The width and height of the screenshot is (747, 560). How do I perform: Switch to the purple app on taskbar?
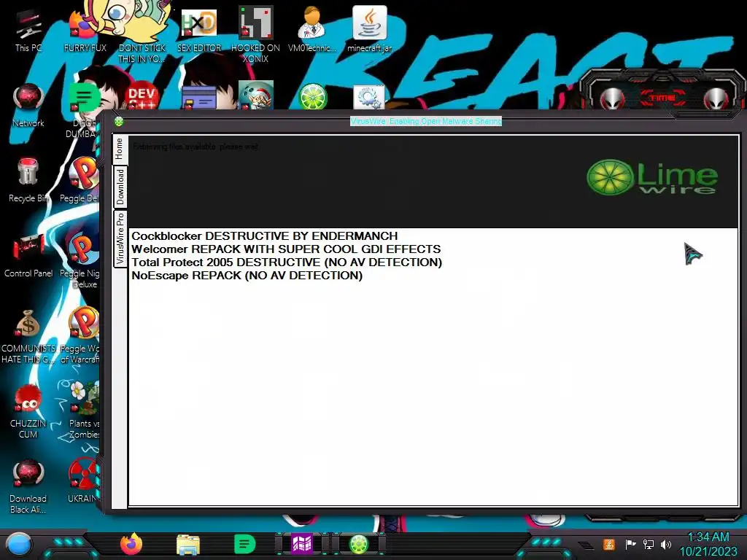coord(302,544)
